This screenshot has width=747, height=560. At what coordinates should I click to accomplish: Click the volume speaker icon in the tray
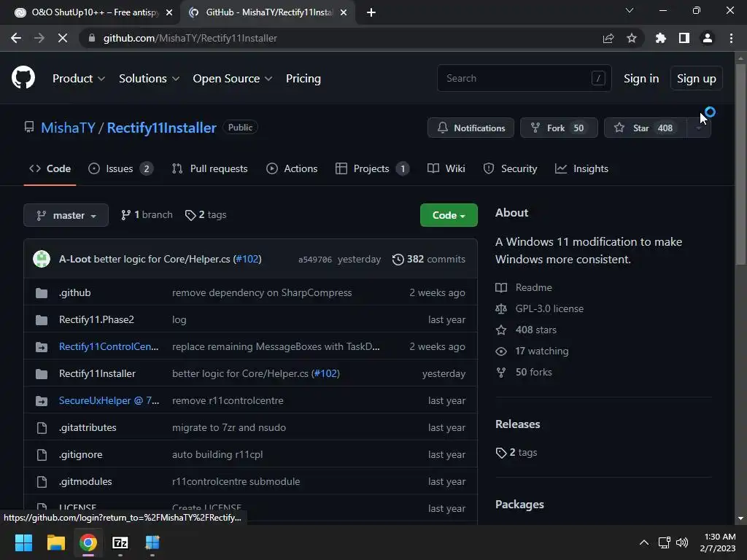click(682, 542)
